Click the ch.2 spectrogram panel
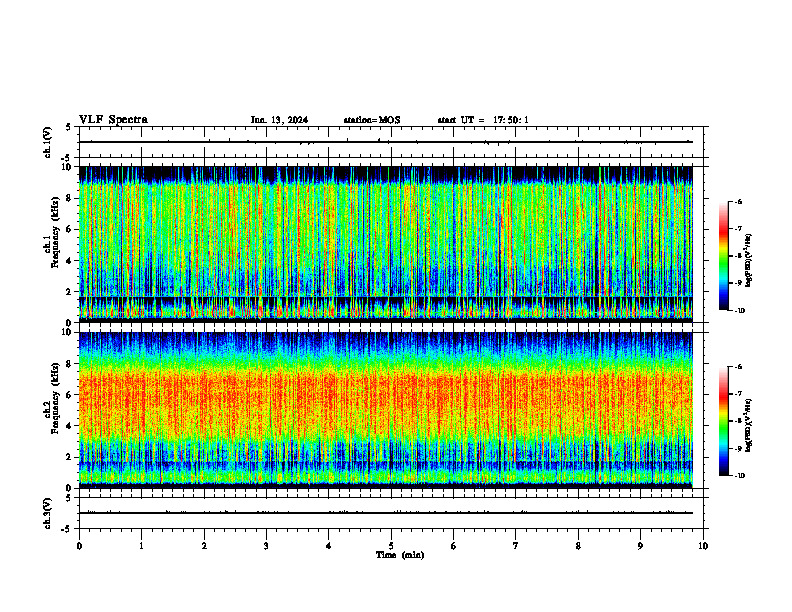The width and height of the screenshot is (792, 612). click(x=386, y=410)
